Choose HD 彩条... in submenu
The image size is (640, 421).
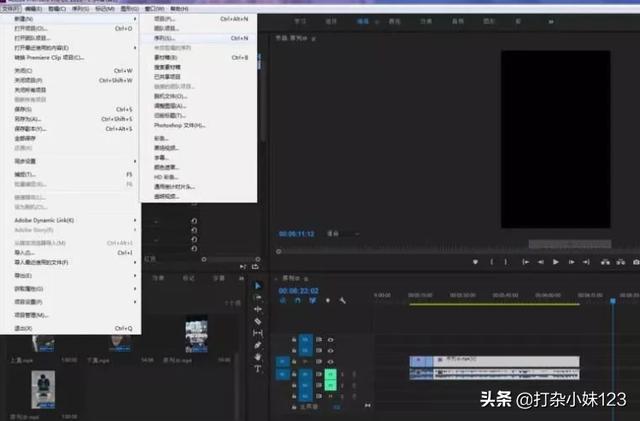click(x=199, y=177)
